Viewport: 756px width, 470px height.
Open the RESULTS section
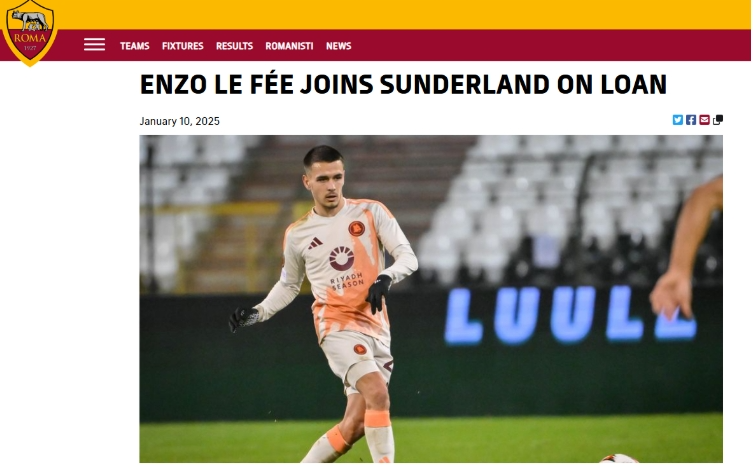(x=234, y=46)
